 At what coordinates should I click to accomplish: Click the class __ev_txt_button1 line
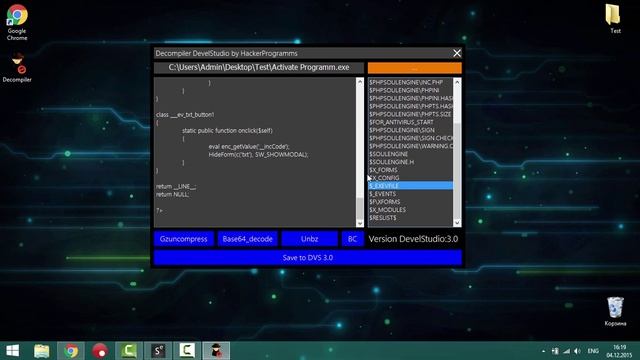[185, 115]
